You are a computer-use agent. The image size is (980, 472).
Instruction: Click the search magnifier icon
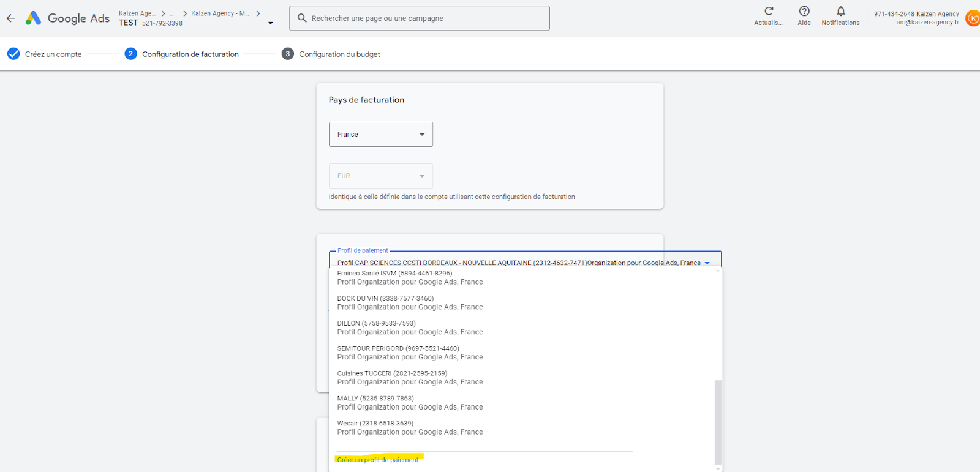(302, 18)
